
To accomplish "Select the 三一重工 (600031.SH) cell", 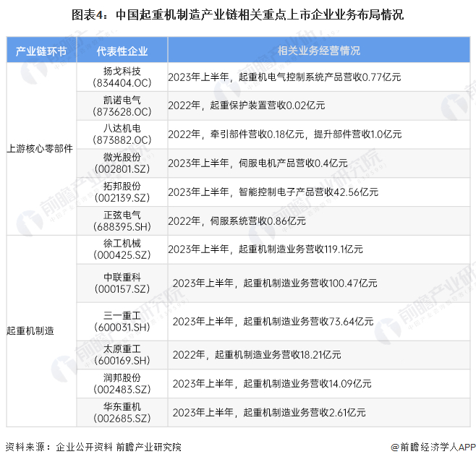I will coord(122,322).
